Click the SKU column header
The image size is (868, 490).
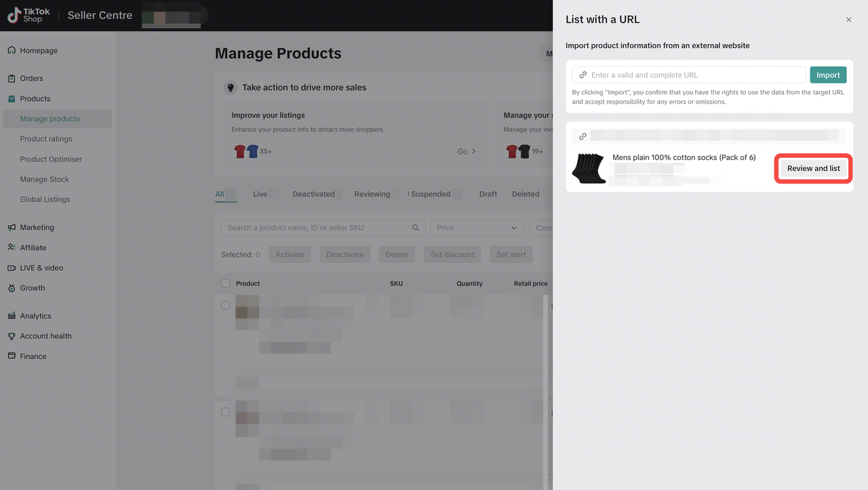pos(396,283)
